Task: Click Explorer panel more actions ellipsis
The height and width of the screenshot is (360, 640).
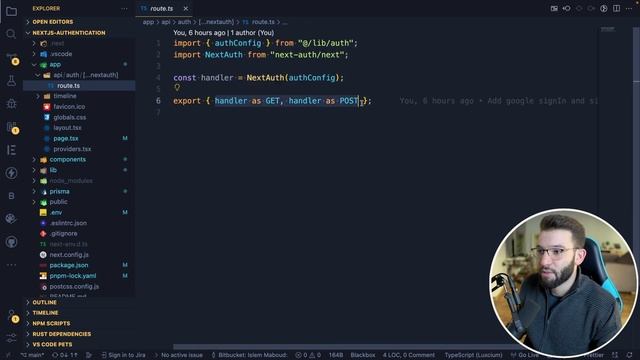Action: 124,9
